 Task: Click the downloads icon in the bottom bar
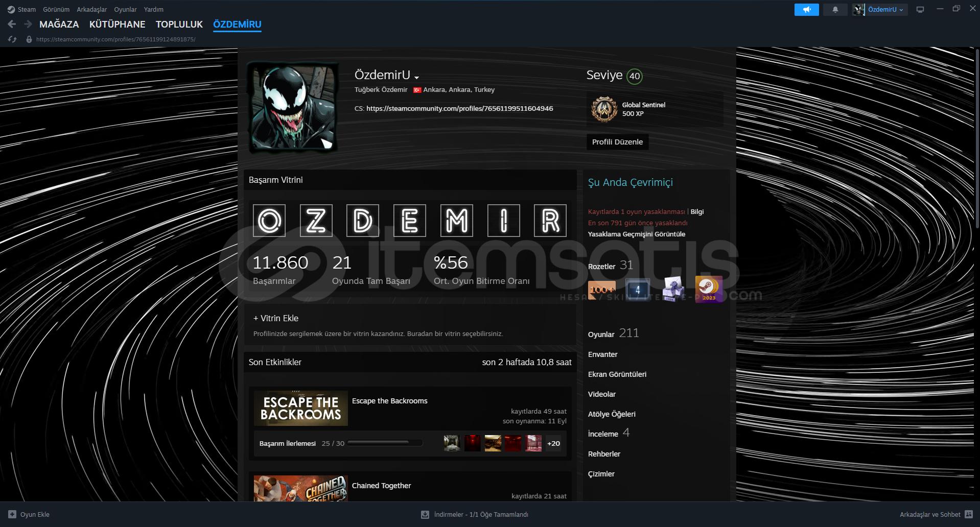click(x=425, y=514)
